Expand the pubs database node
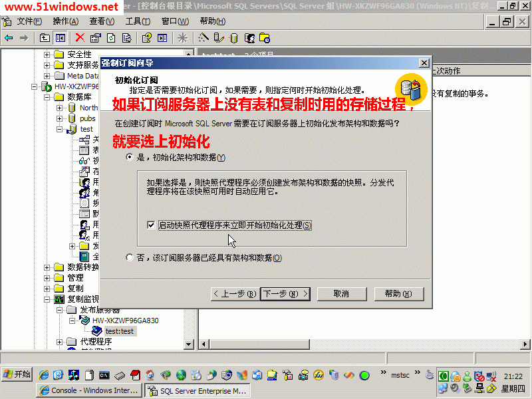The width and height of the screenshot is (532, 399). pos(59,118)
